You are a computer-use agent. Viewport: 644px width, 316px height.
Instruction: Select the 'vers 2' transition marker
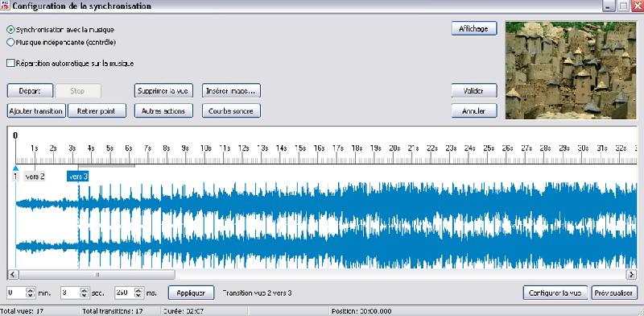coord(35,177)
